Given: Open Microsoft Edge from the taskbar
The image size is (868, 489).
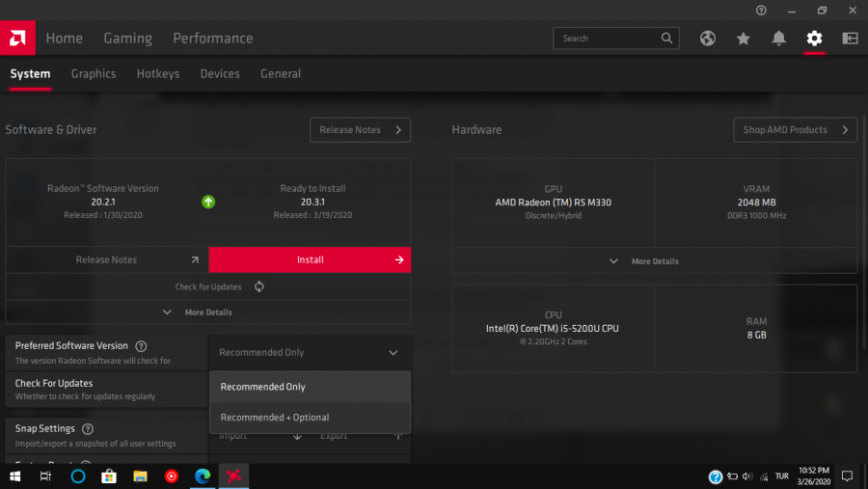Looking at the screenshot, I should pos(203,476).
